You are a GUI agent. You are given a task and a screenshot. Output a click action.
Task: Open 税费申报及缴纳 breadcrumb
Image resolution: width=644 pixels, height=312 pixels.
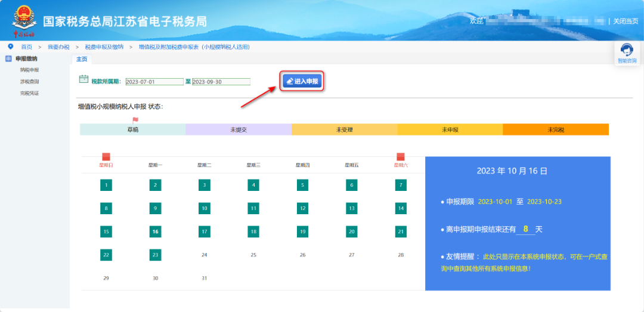click(x=104, y=47)
